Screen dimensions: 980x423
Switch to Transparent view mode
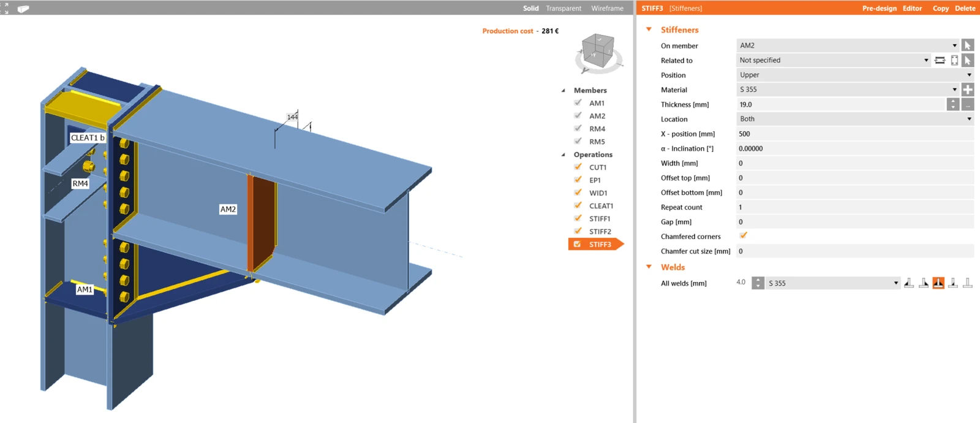coord(563,8)
